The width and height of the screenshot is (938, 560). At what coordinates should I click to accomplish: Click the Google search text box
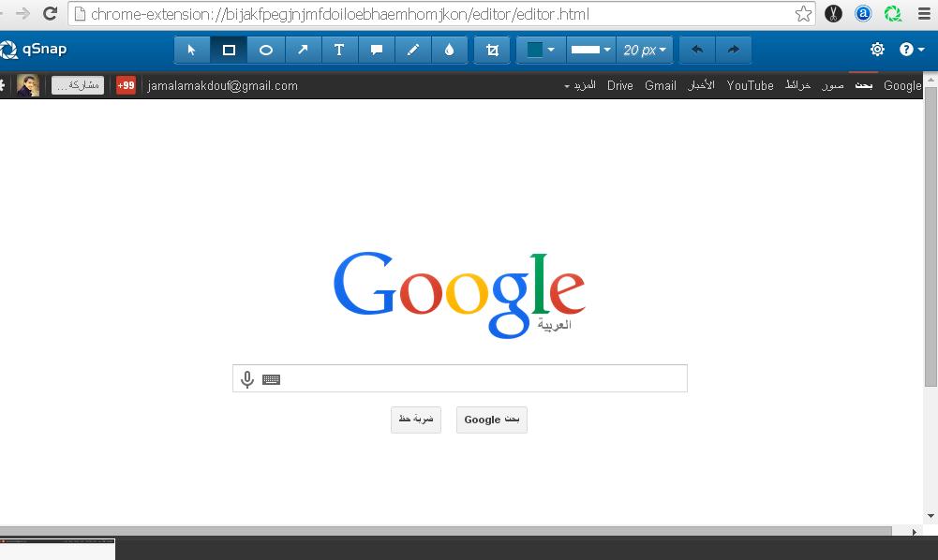pyautogui.click(x=460, y=378)
